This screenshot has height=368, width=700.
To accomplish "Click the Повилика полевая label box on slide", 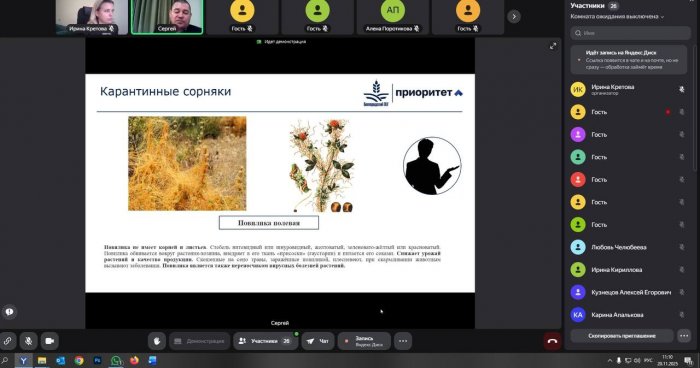I will coord(269,223).
